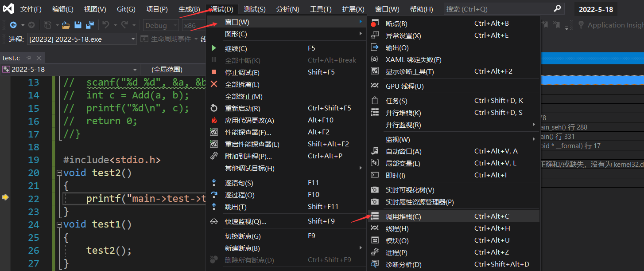This screenshot has height=271, width=644.
Task: Open 即时(I) immediate window item
Action: click(x=454, y=175)
